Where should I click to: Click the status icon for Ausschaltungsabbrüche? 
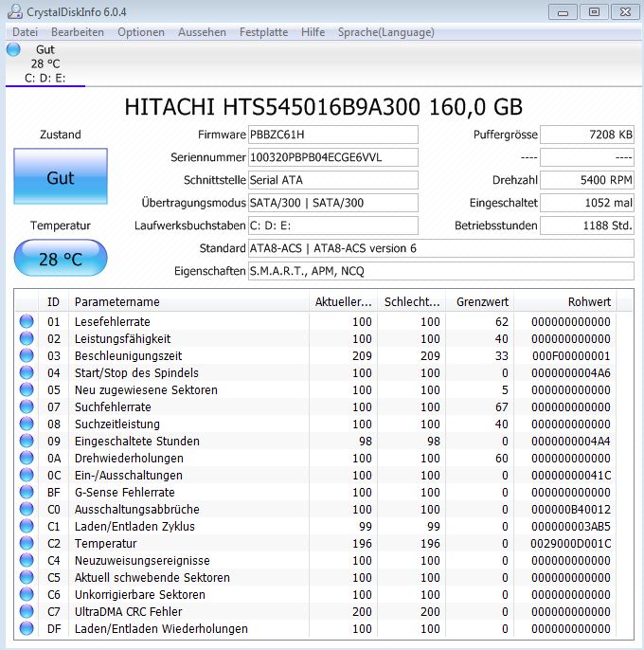tap(27, 509)
